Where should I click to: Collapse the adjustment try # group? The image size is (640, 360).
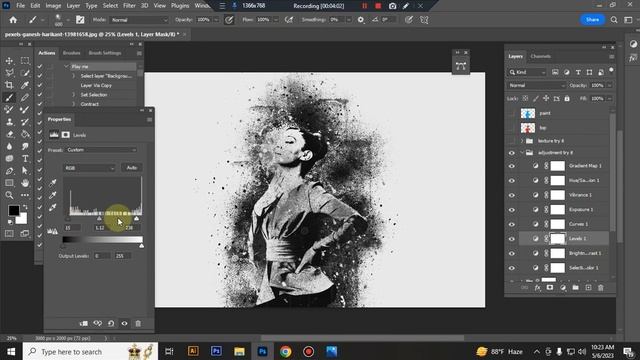coord(522,153)
